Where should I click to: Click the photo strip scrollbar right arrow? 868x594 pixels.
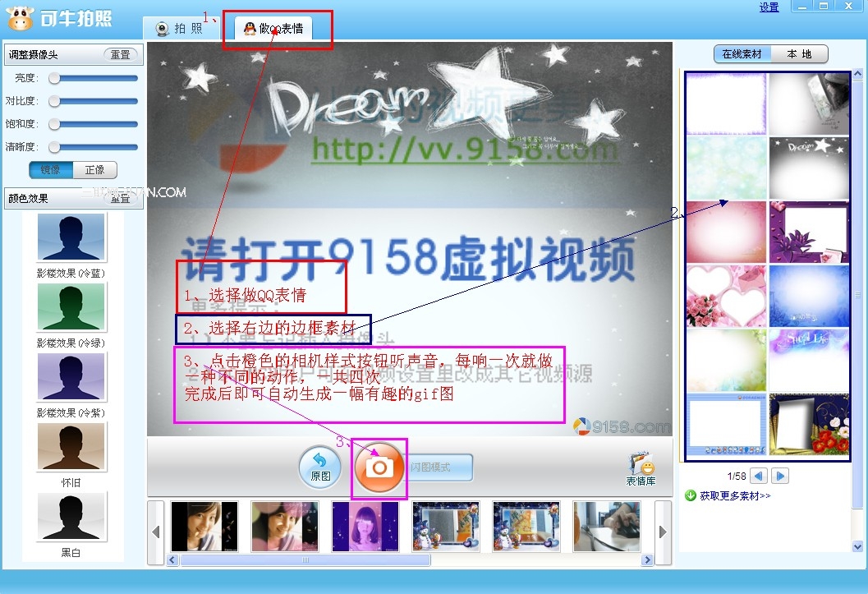point(647,560)
